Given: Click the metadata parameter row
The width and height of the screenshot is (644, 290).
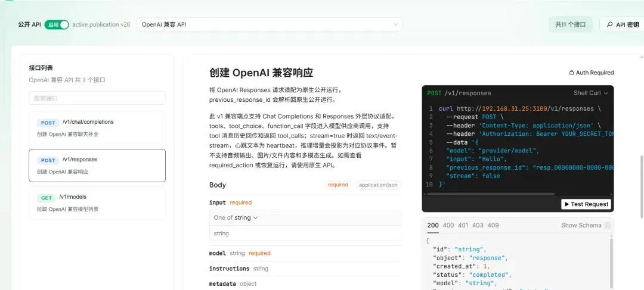Looking at the screenshot, I should point(305,284).
